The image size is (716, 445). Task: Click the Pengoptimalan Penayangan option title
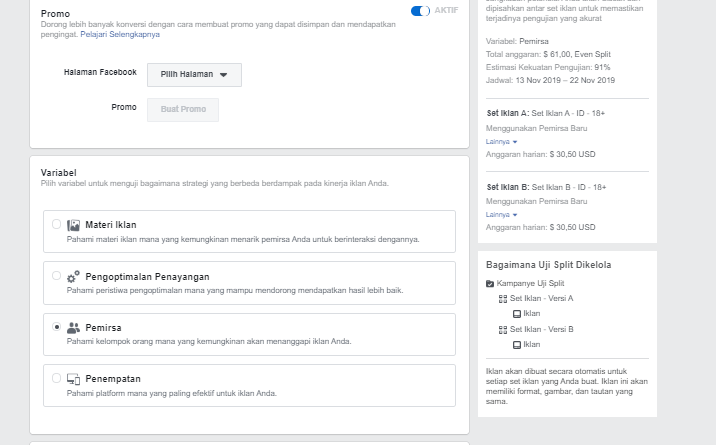point(147,277)
